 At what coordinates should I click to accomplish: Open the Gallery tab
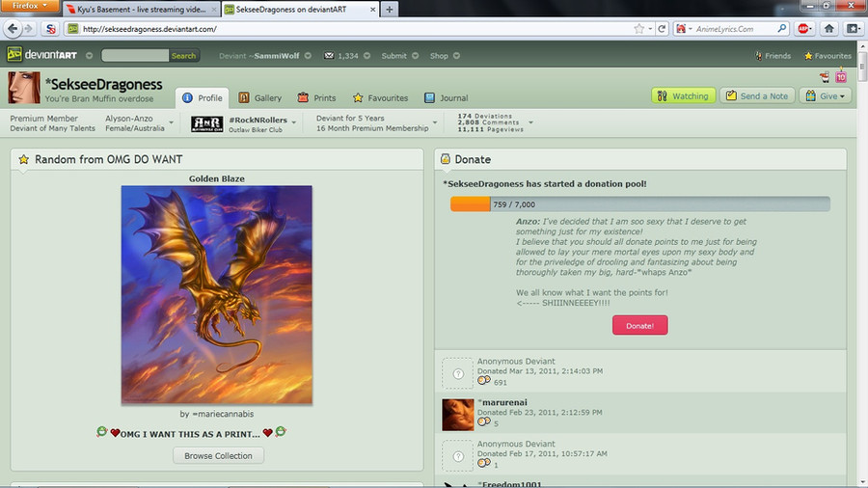260,98
